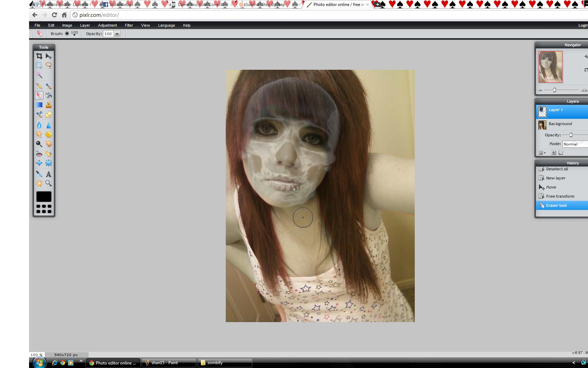Open the layer blend Mode dropdown
Screen dimensions: 588x368
575,144
